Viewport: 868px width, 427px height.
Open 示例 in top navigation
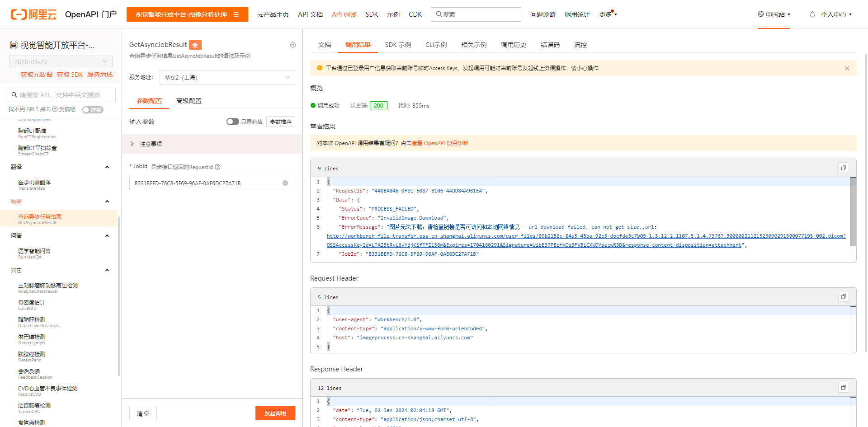pos(393,14)
